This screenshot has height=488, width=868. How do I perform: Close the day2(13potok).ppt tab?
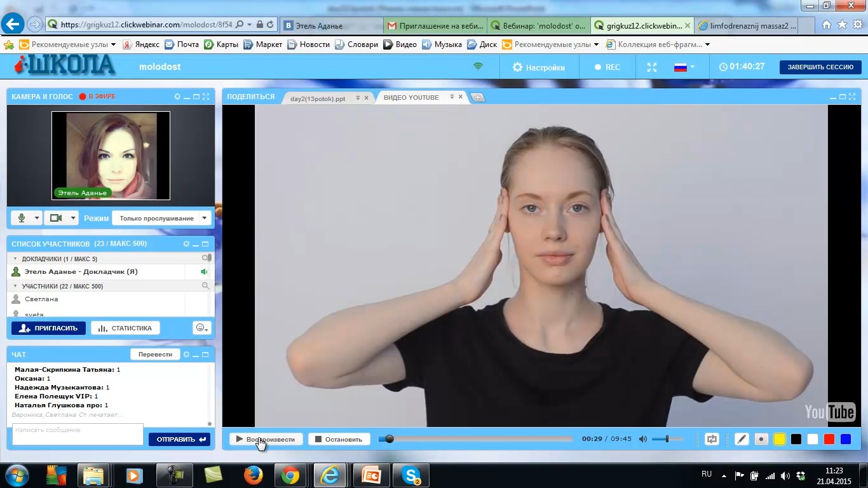pos(366,98)
